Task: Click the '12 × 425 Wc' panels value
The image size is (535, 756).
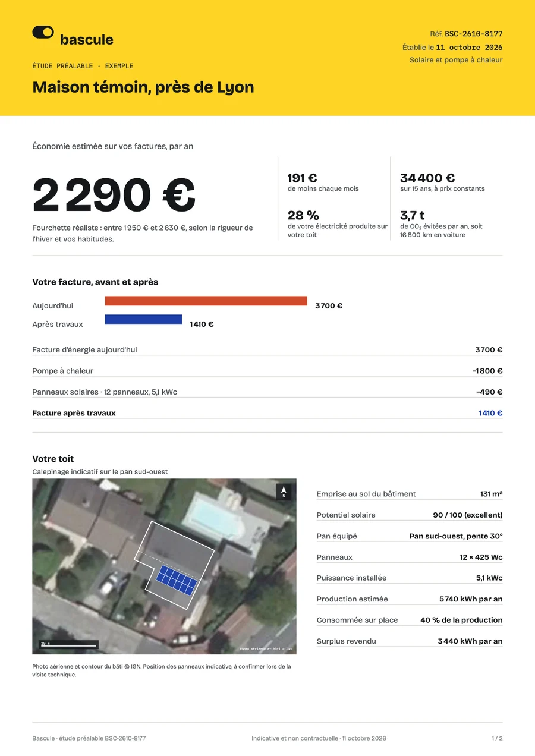Action: 481,557
